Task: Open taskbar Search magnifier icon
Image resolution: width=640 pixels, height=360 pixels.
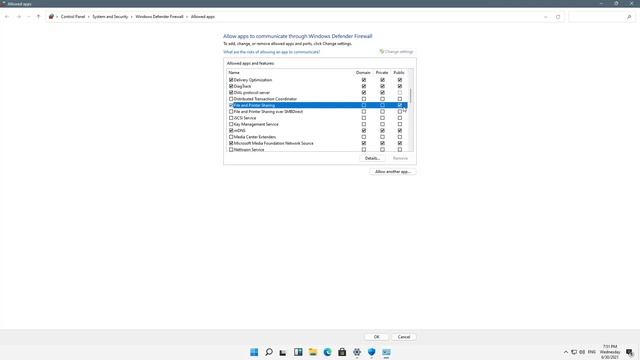Action: click(x=269, y=352)
